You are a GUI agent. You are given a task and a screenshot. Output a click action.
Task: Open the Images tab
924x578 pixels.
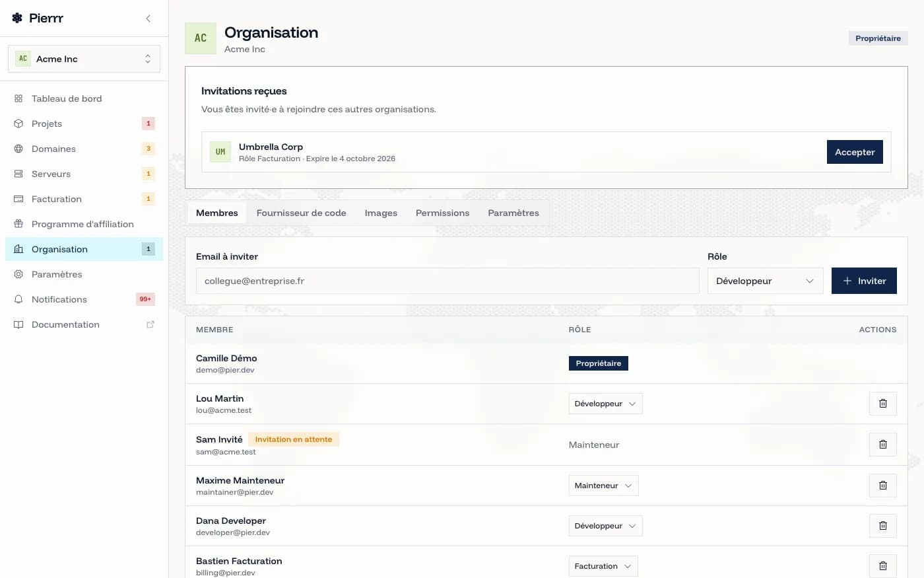[x=381, y=213]
